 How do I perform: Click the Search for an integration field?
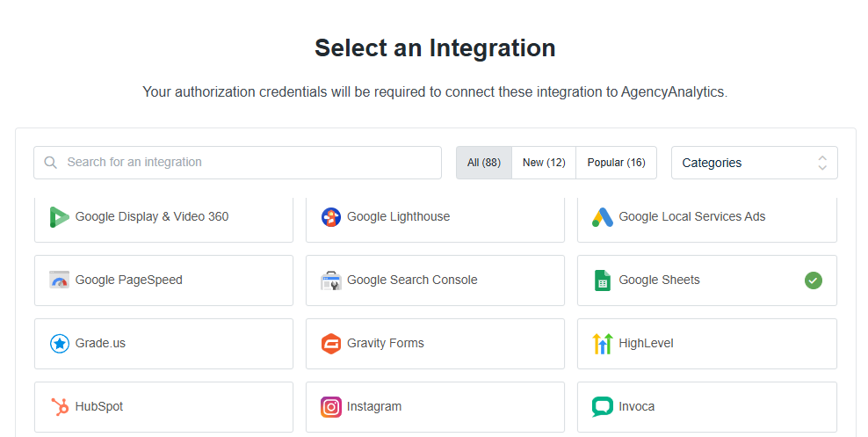pos(237,163)
